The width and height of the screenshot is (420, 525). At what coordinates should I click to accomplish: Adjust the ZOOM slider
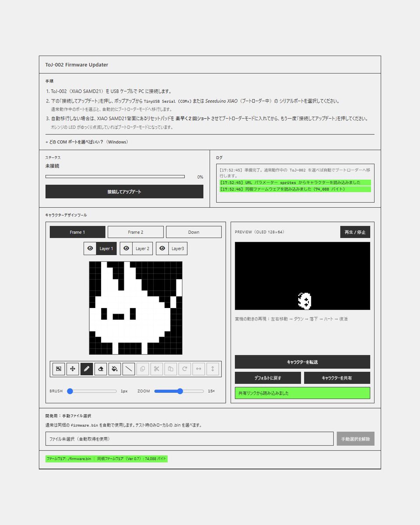(x=179, y=391)
